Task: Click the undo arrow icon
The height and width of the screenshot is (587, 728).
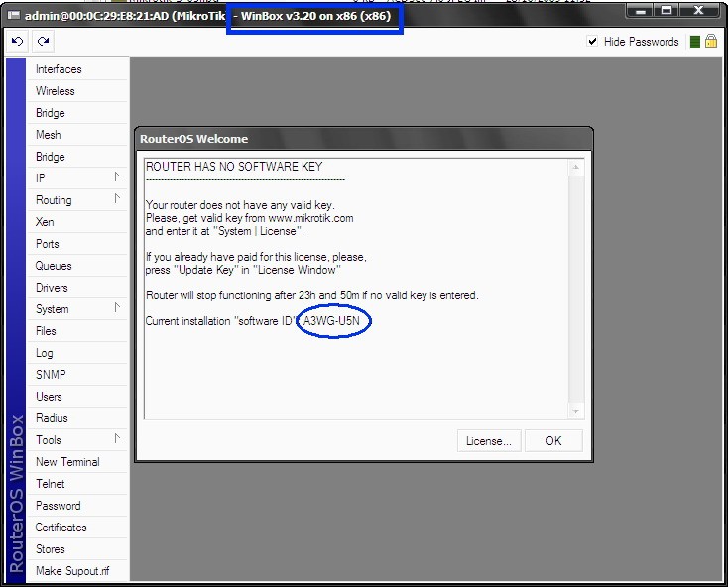Action: pyautogui.click(x=17, y=42)
